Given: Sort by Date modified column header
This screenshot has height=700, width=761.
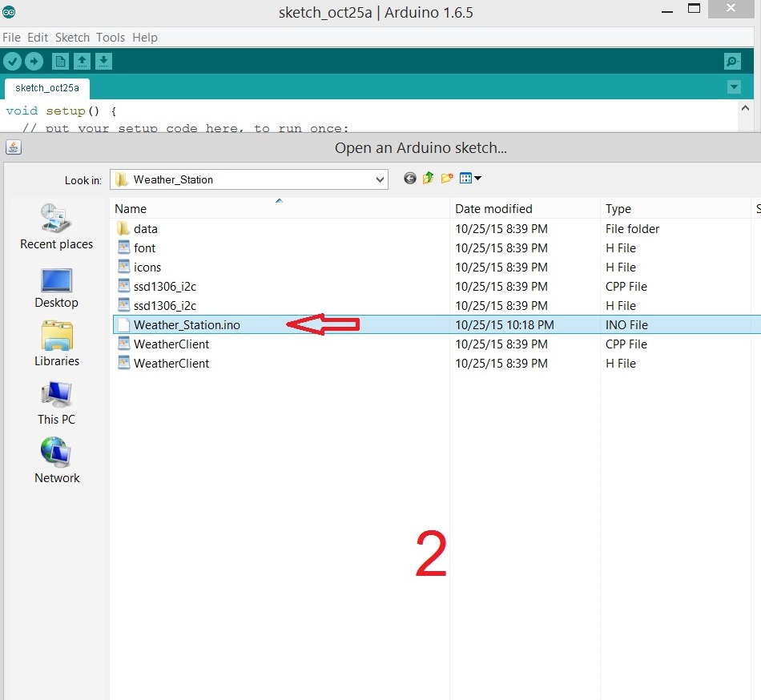Looking at the screenshot, I should click(525, 208).
